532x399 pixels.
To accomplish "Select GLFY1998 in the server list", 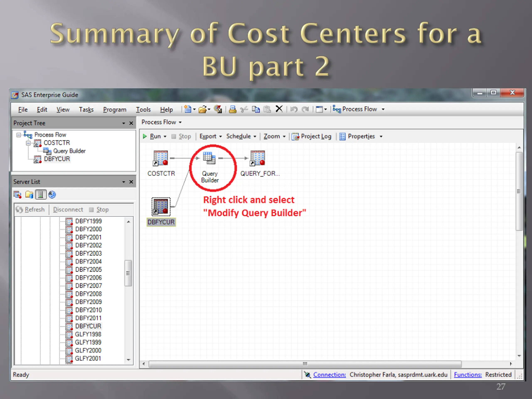I will coord(88,334).
